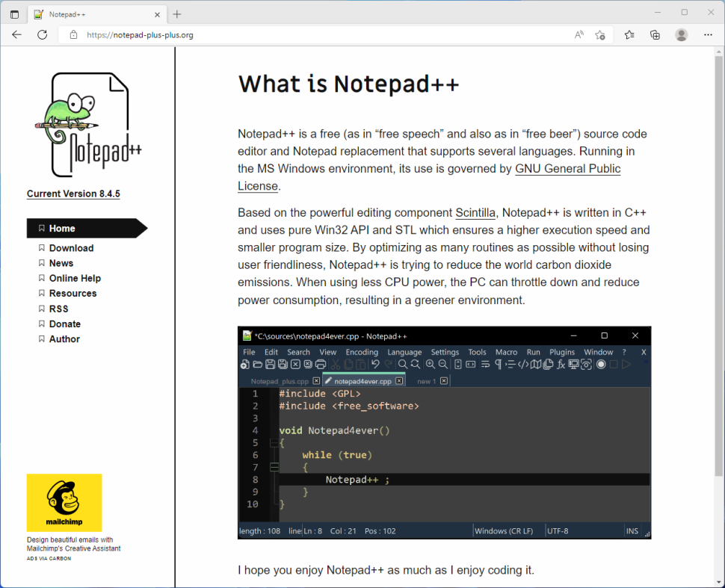Click the page vertical scrollbar thumb
This screenshot has height=588, width=725.
[x=718, y=266]
